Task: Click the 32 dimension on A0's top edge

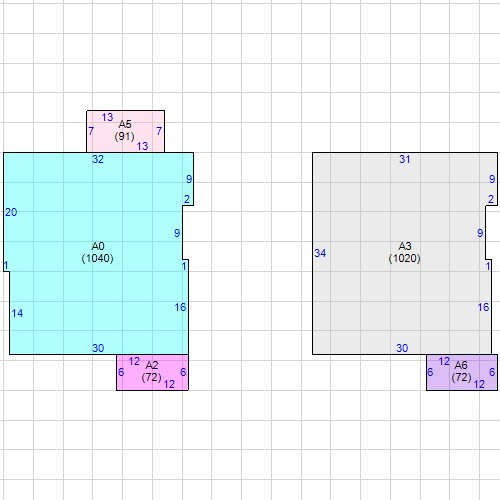Action: (x=98, y=159)
